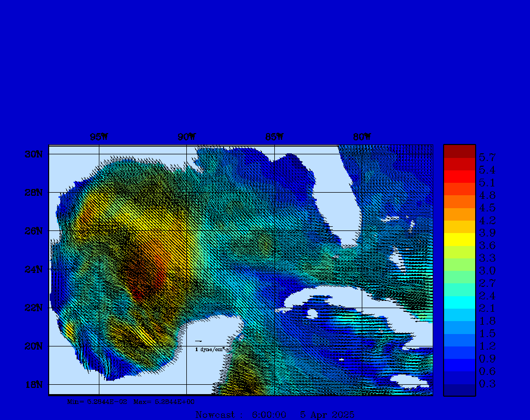This screenshot has width=530, height=420.
Task: Click the 0.9 color bar value
Action: pos(487,358)
